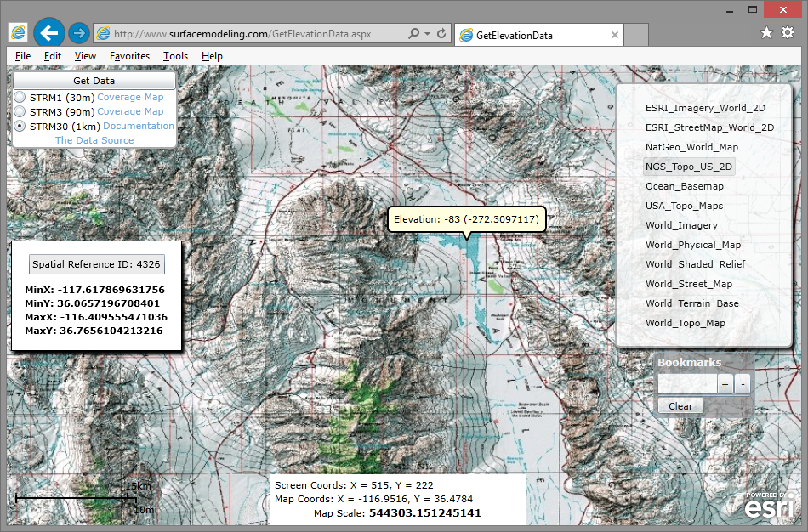The height and width of the screenshot is (532, 808).
Task: Open the File menu
Action: pos(23,55)
